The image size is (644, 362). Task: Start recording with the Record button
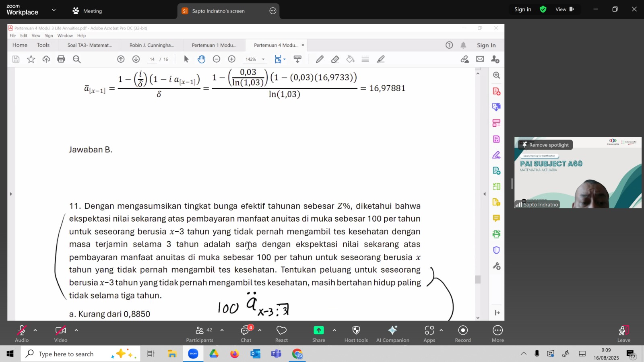pyautogui.click(x=462, y=333)
